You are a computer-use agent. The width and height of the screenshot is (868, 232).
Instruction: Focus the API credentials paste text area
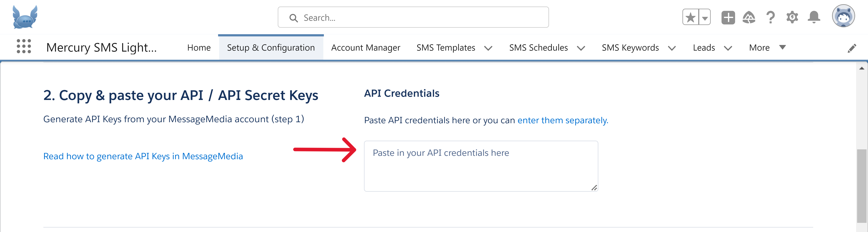pyautogui.click(x=481, y=166)
